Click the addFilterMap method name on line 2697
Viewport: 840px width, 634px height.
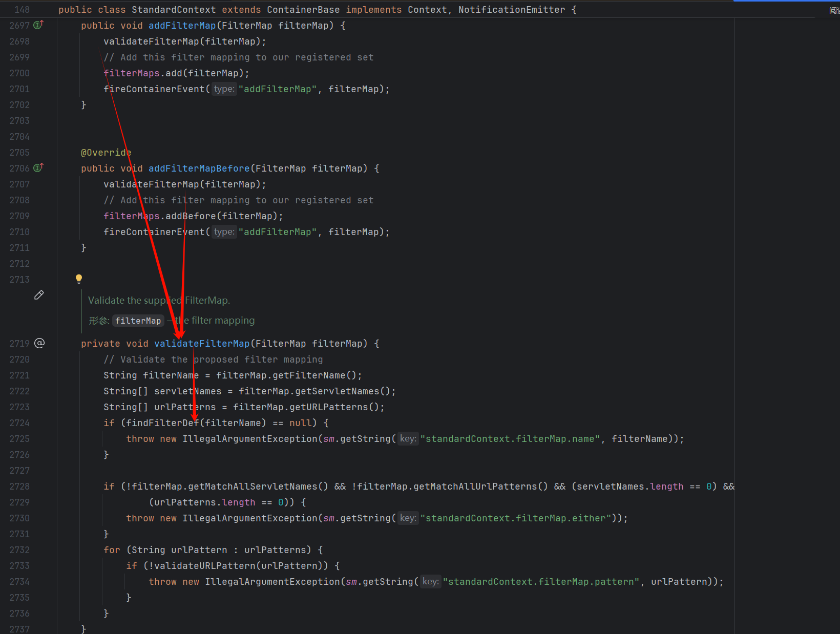pos(182,26)
